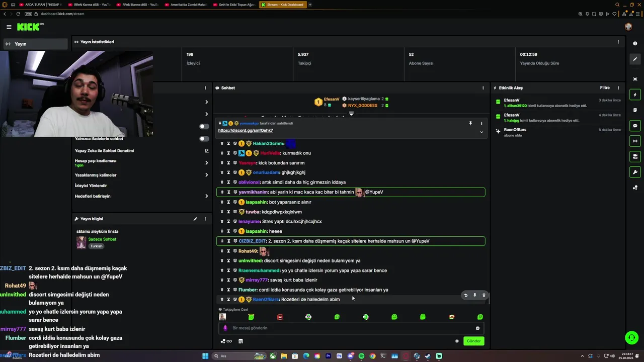
Task: Open Yayın bilgisi three-dot menu
Action: pos(205,219)
